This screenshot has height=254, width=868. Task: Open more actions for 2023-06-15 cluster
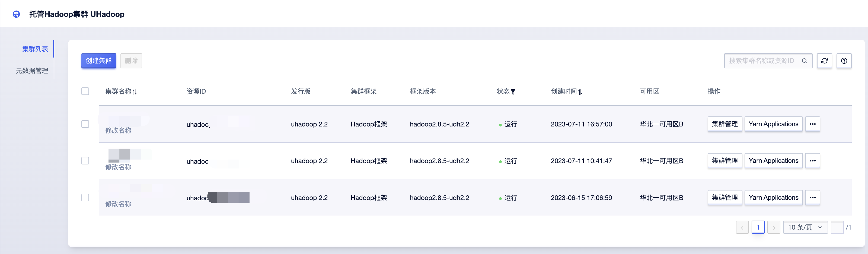[812, 197]
